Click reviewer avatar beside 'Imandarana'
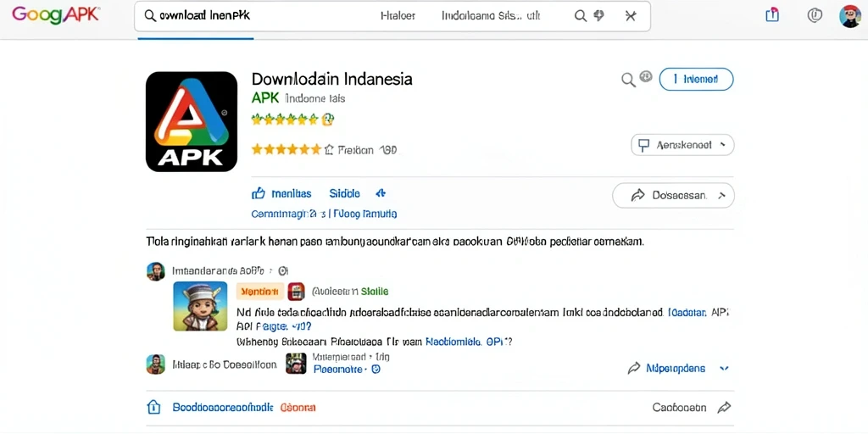Viewport: 868px width, 434px height. [156, 271]
